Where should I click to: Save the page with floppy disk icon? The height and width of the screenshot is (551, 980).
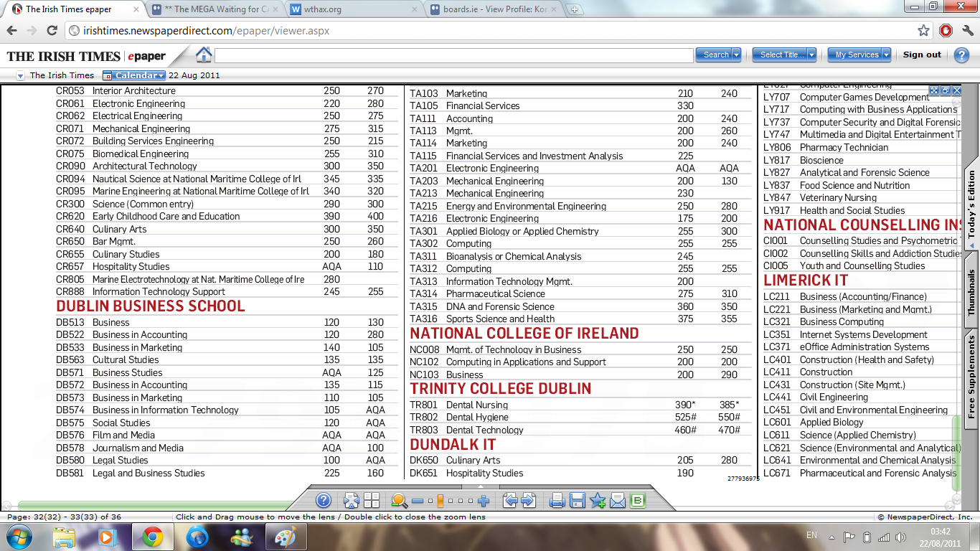[578, 501]
